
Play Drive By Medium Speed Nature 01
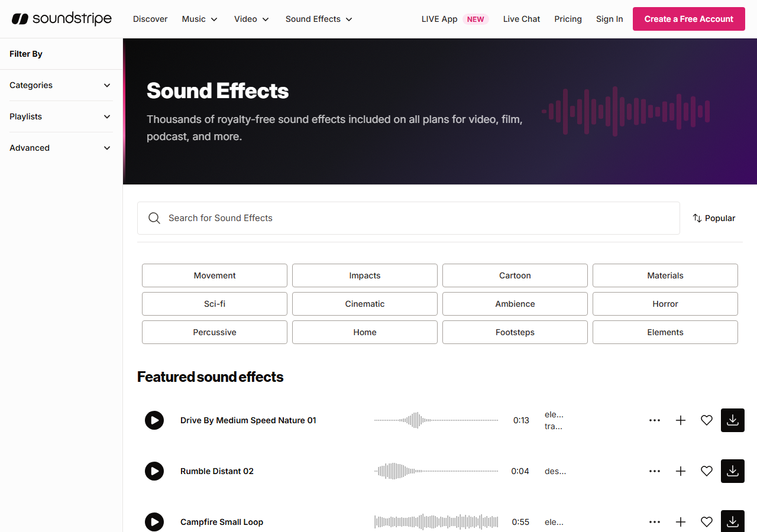tap(154, 420)
